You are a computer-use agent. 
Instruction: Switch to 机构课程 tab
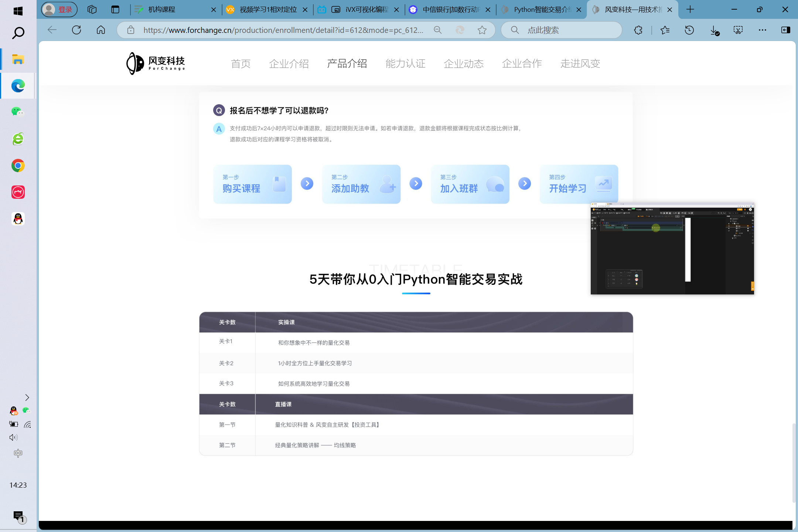(x=175, y=10)
